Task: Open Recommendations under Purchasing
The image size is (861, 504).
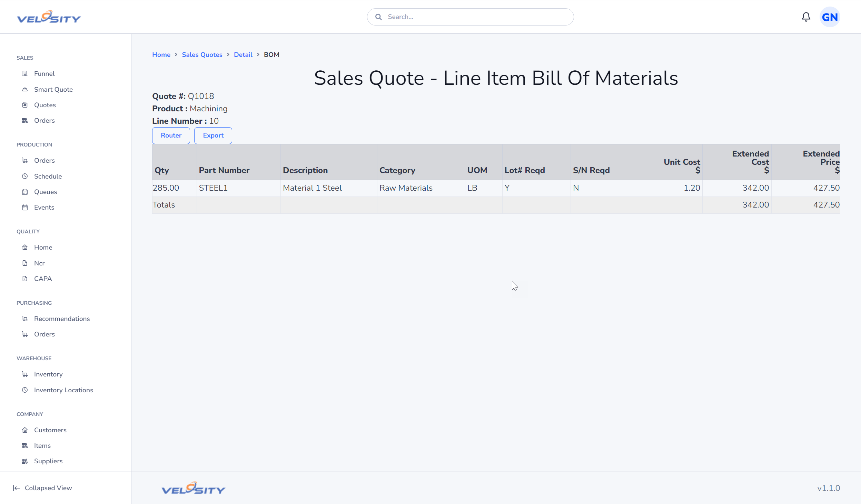Action: [x=62, y=319]
